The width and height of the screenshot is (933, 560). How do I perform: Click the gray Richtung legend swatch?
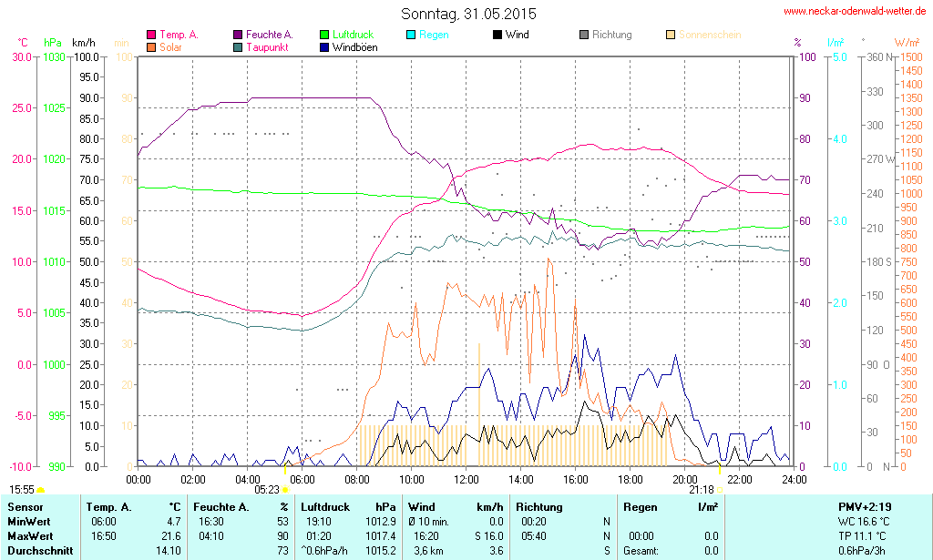coord(583,35)
